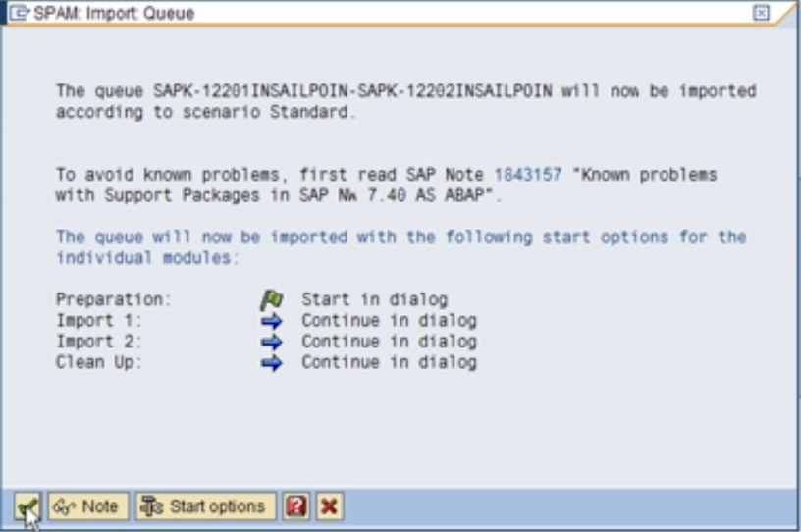Click the 'Import 1:' label
Screen dimensions: 801x532
tap(98, 320)
